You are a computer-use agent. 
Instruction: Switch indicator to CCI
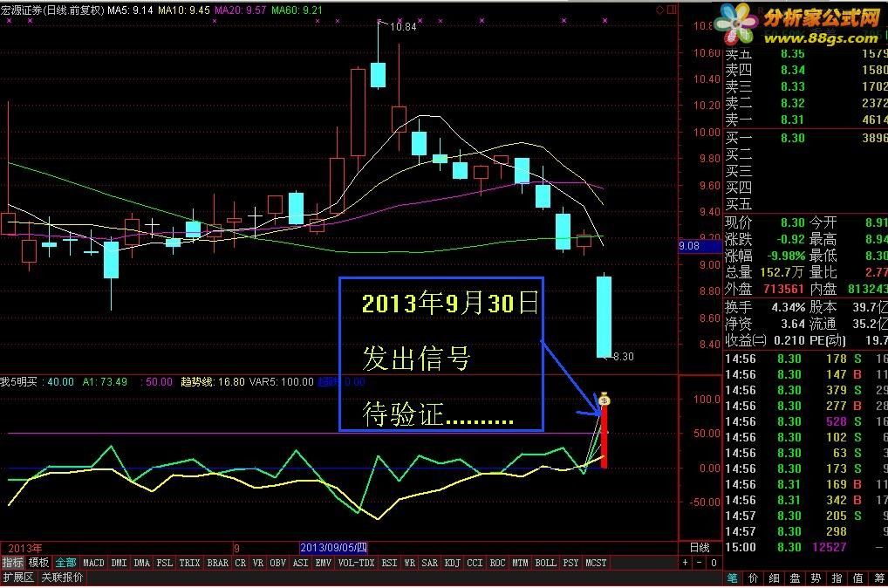pyautogui.click(x=475, y=563)
